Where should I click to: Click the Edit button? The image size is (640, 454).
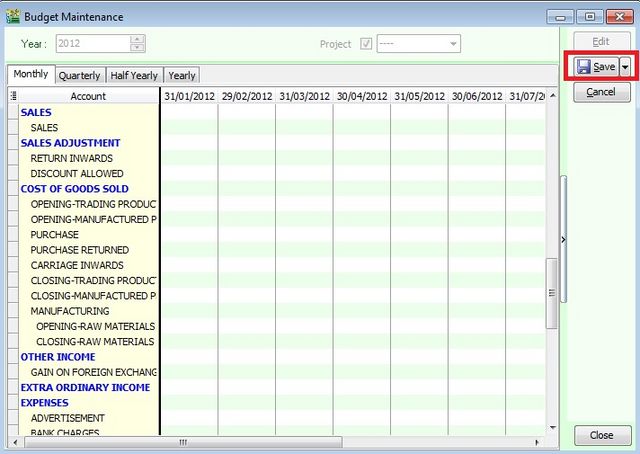601,42
